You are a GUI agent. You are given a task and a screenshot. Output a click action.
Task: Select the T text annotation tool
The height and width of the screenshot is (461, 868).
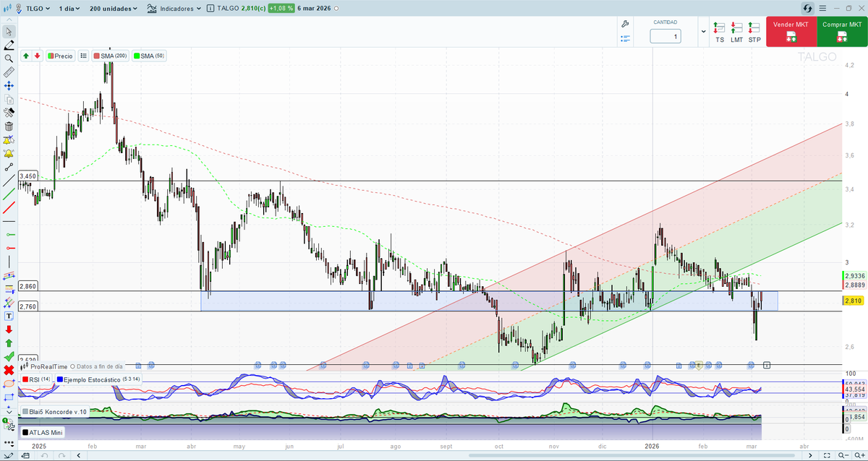click(x=9, y=316)
